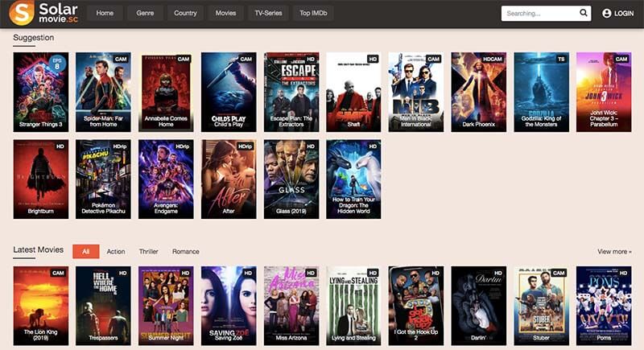This screenshot has height=350, width=644.
Task: Click the TS badge on Godzilla poster
Action: click(x=561, y=59)
